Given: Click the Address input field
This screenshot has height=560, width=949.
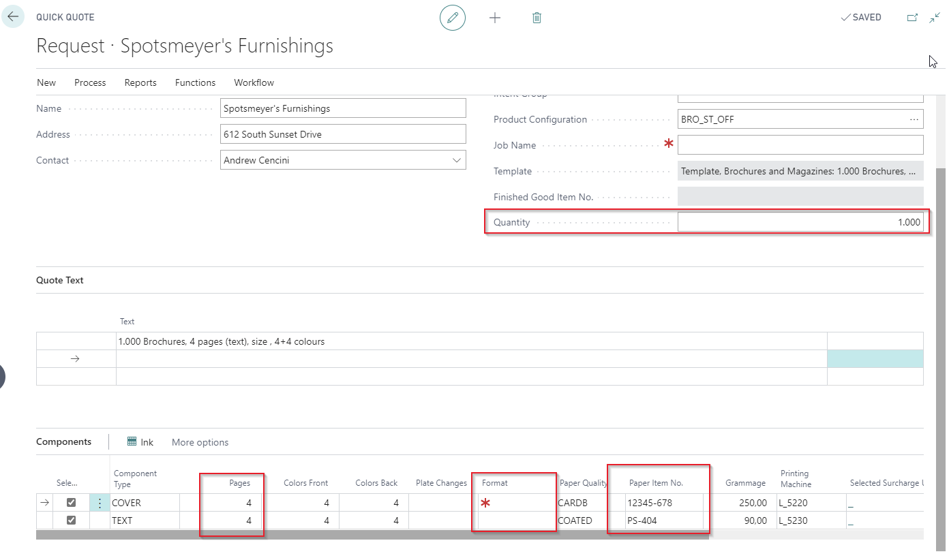Looking at the screenshot, I should pyautogui.click(x=343, y=134).
